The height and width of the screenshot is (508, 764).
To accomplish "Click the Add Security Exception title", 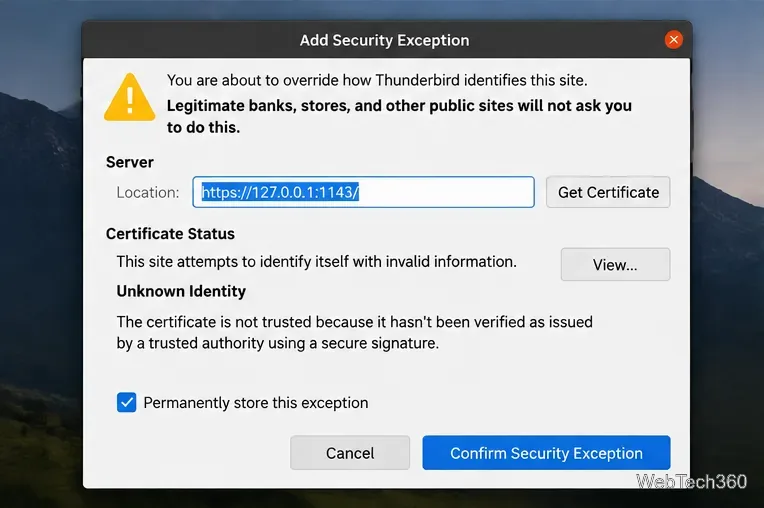I will pos(384,40).
